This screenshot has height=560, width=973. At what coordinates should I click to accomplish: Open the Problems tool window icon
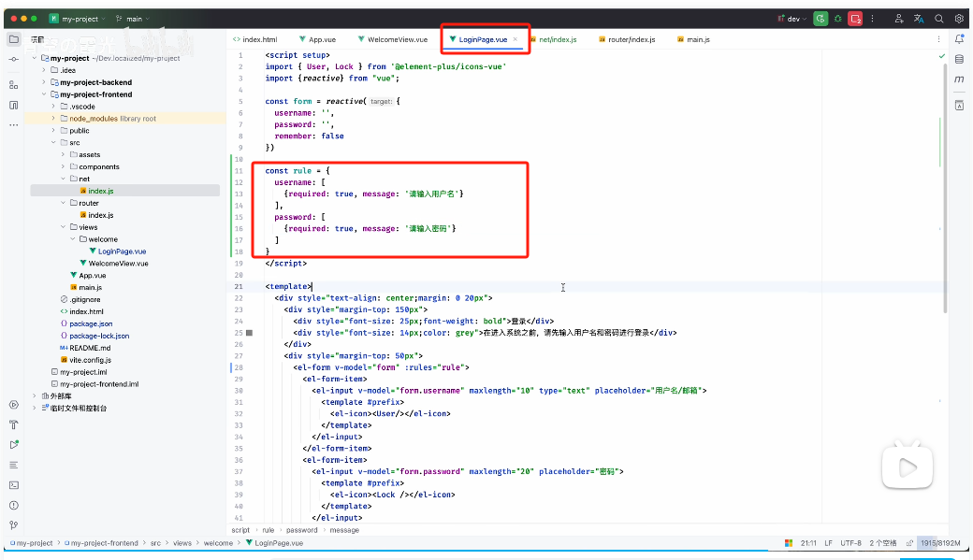point(14,506)
